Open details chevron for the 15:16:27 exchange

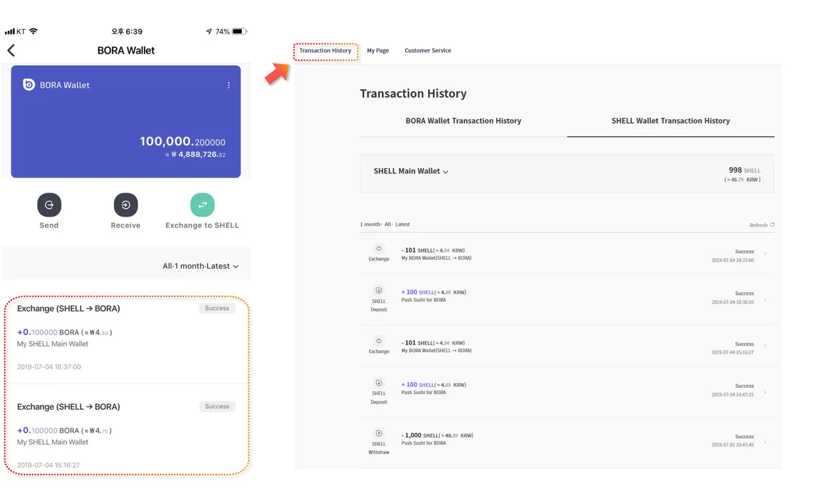[x=765, y=346]
